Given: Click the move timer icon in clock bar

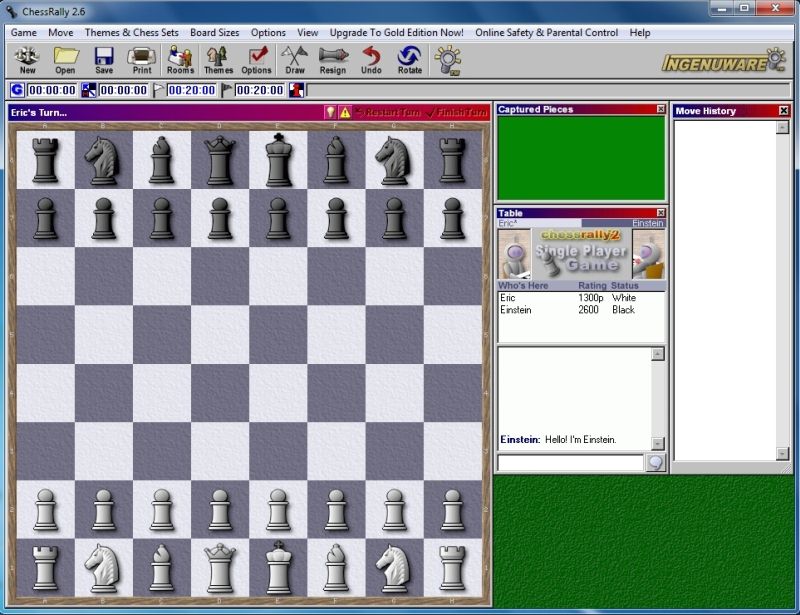Looking at the screenshot, I should (x=89, y=90).
